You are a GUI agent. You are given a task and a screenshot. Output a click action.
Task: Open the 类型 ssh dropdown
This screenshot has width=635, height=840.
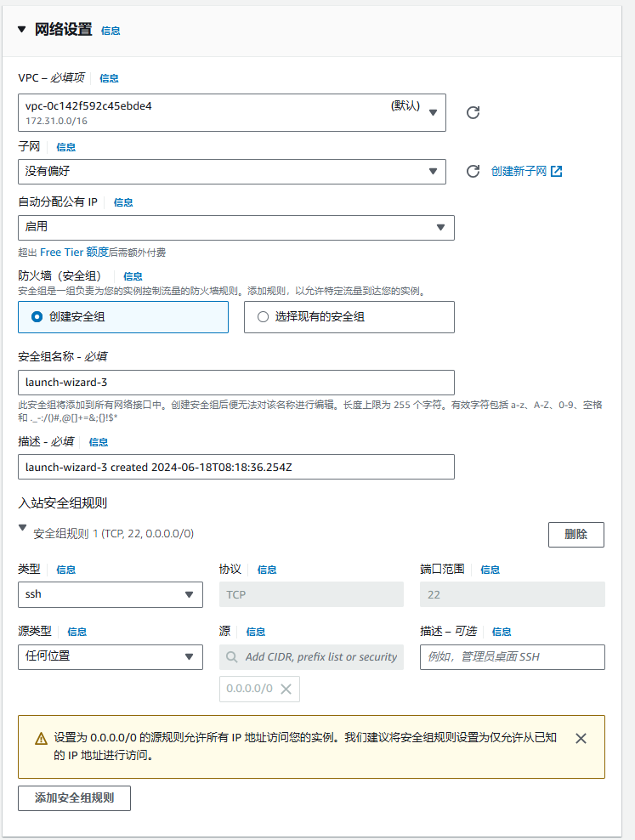coord(110,594)
